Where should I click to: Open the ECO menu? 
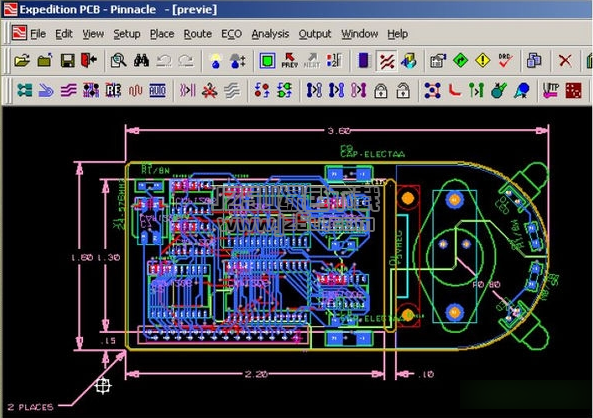[x=231, y=34]
